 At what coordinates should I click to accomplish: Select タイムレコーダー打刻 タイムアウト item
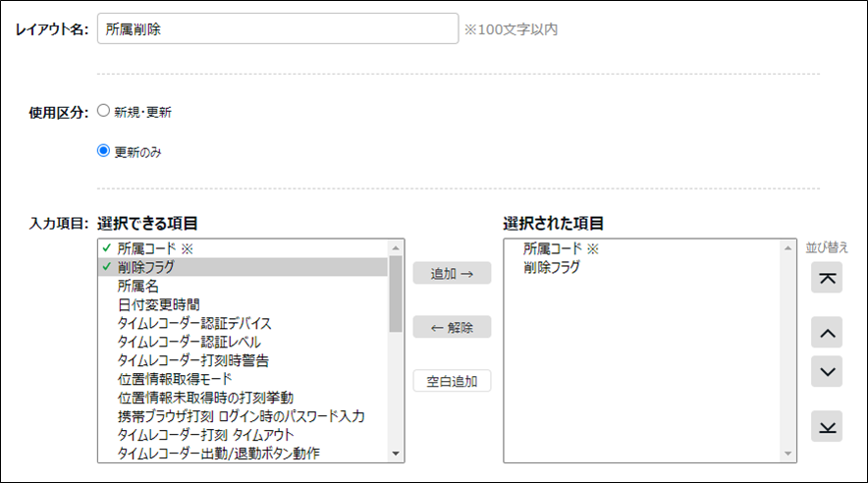tap(244, 435)
